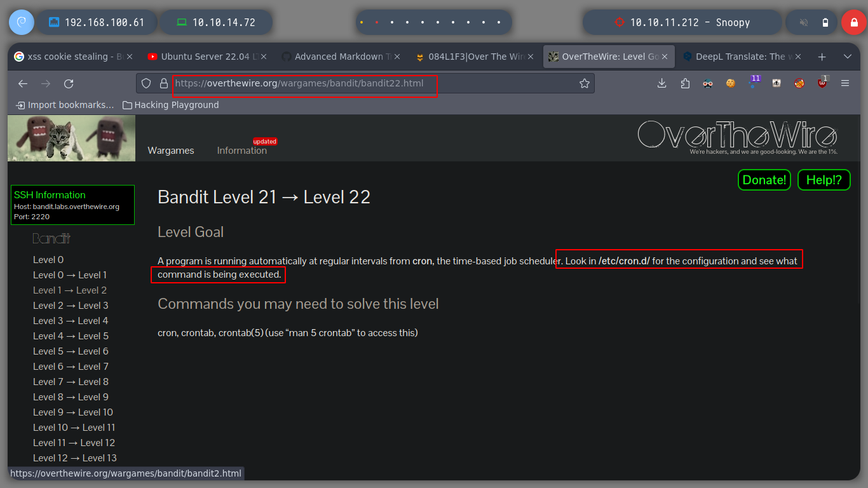Bookmark this page with the star icon
The height and width of the screenshot is (488, 868).
[585, 83]
